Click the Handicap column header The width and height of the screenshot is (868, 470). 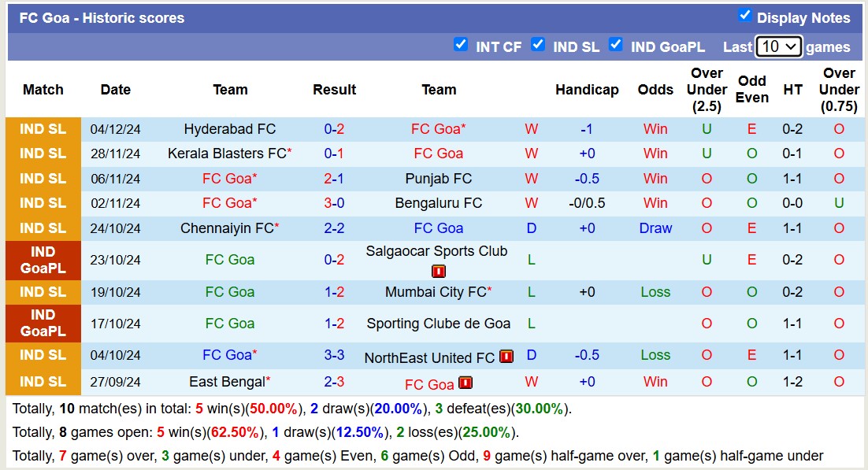coord(587,90)
